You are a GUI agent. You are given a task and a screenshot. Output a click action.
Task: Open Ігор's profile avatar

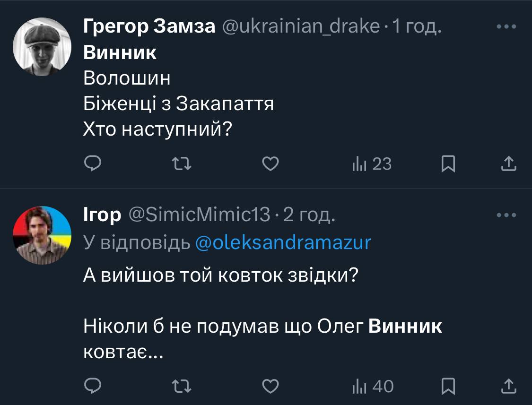tap(42, 235)
